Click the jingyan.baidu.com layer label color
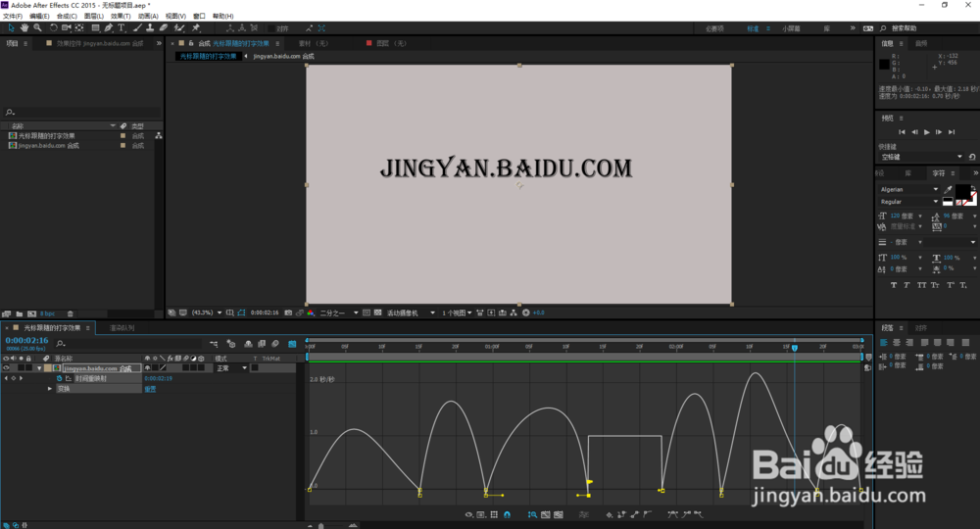980x529 pixels. click(47, 368)
